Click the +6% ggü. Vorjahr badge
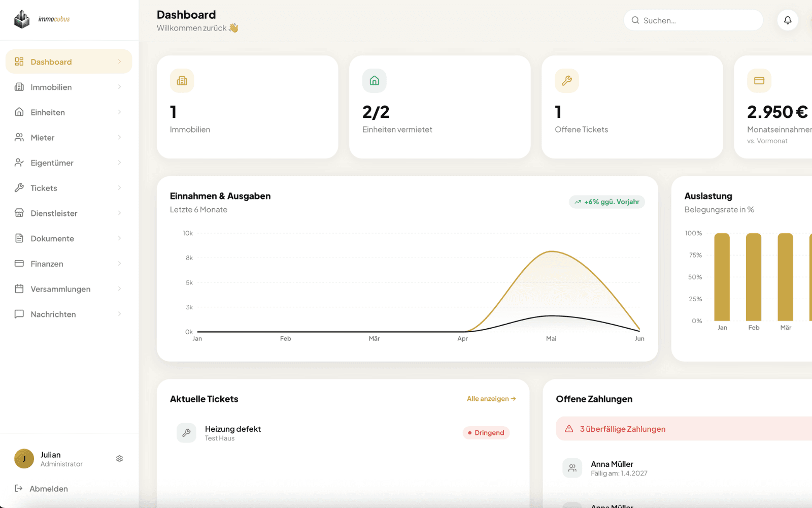The width and height of the screenshot is (812, 508). (x=607, y=202)
